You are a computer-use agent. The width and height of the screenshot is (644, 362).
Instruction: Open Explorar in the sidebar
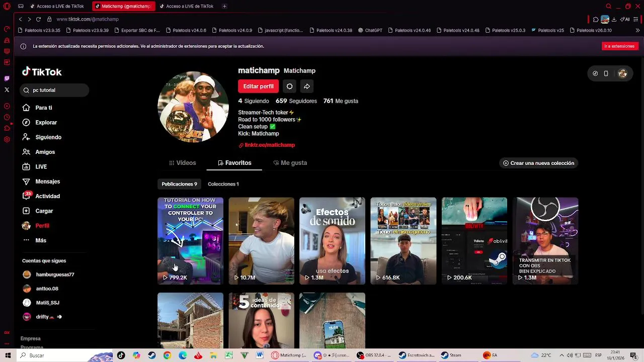39,122
